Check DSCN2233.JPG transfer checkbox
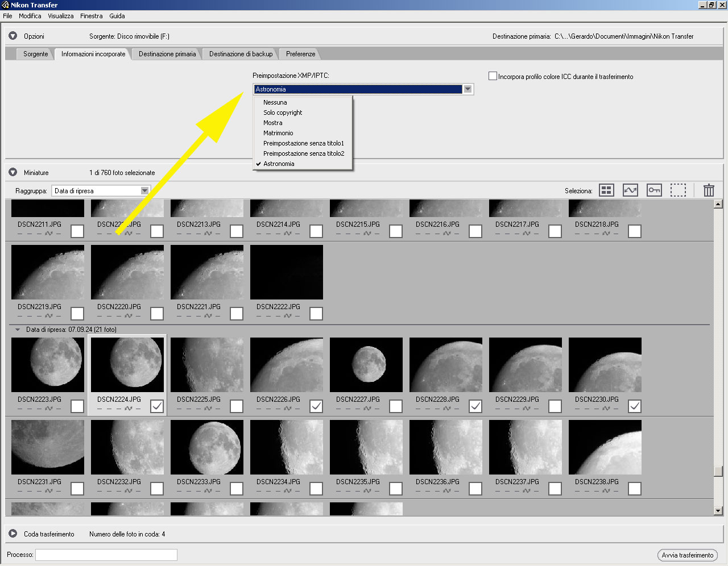This screenshot has height=566, width=728. 237,489
